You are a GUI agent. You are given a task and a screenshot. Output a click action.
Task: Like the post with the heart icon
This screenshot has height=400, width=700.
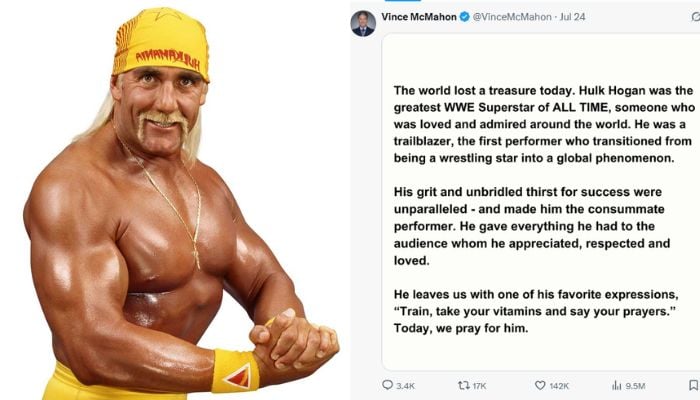pyautogui.click(x=540, y=384)
